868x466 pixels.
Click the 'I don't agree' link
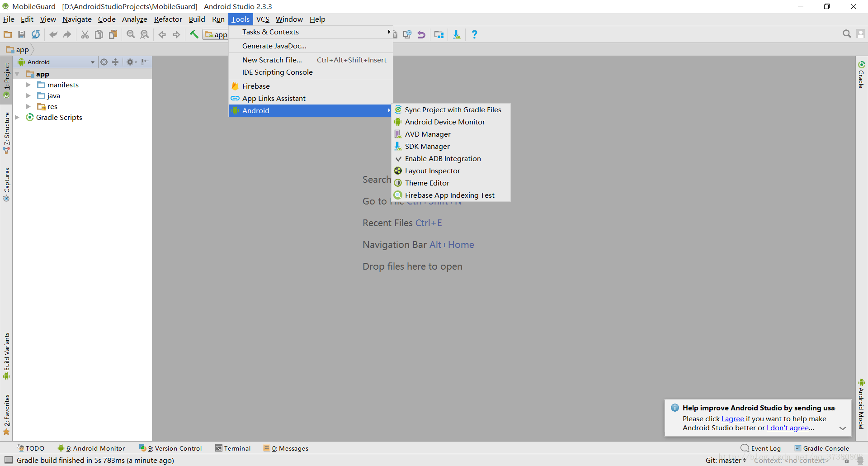[x=788, y=428]
